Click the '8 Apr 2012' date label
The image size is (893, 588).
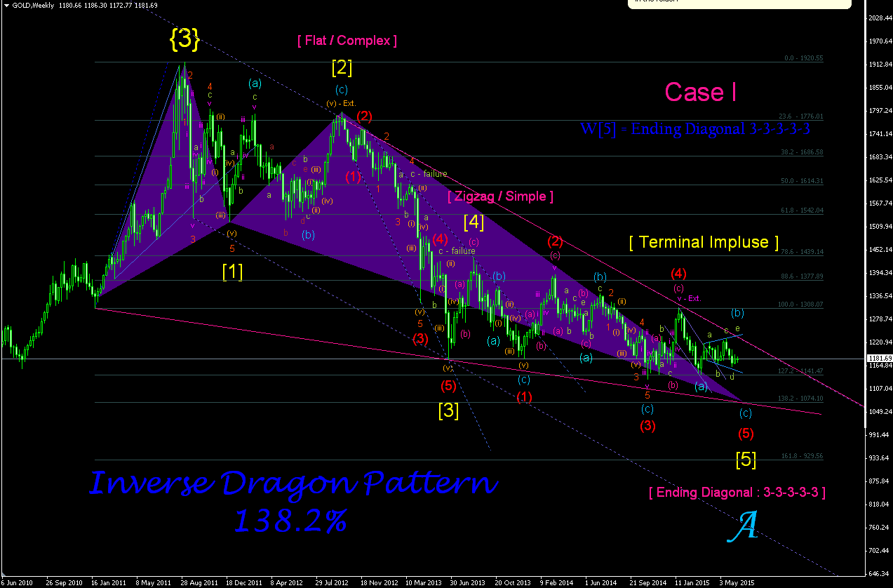288,582
